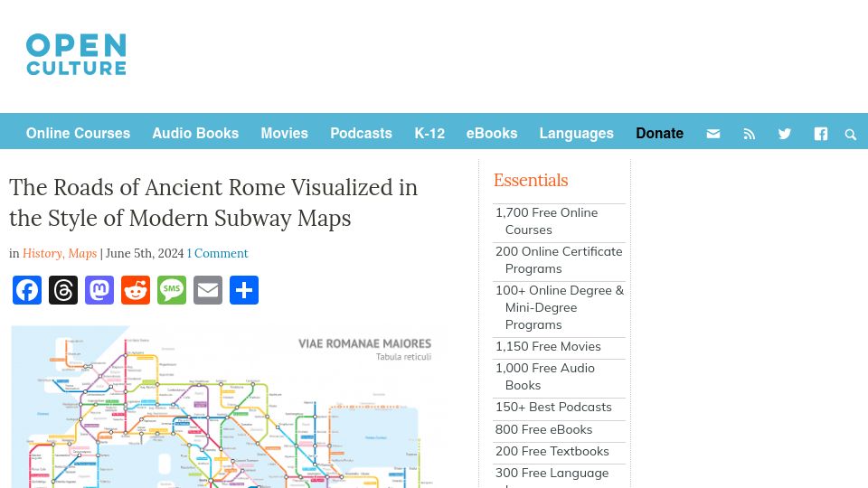The width and height of the screenshot is (868, 488).
Task: Open 150+ Best Podcasts link
Action: (x=553, y=408)
